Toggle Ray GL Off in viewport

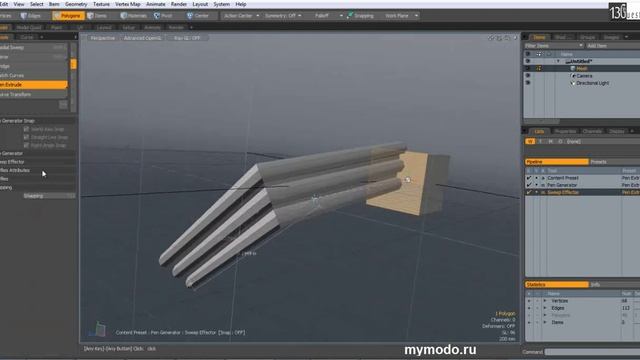[187, 38]
